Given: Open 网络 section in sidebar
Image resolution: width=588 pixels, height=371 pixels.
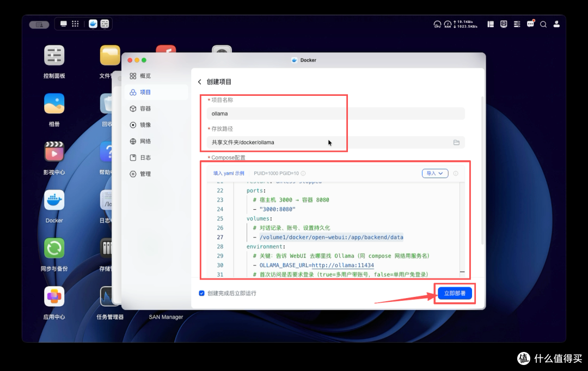Looking at the screenshot, I should (x=156, y=141).
